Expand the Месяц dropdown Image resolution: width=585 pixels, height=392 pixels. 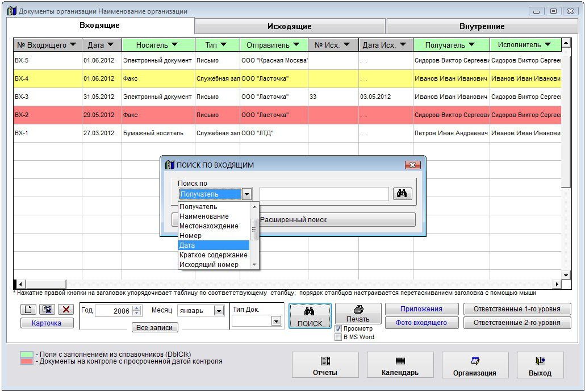[x=219, y=311]
